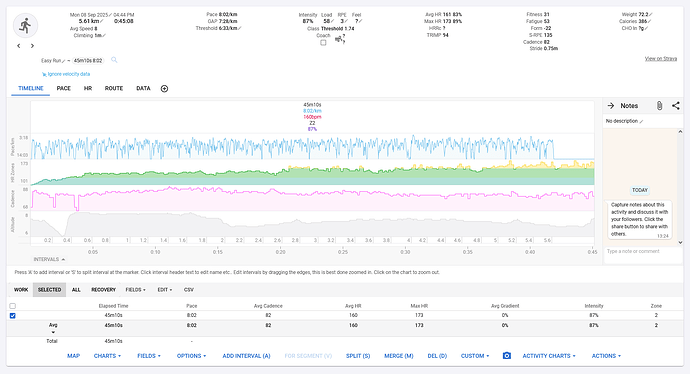690x374 pixels.
Task: Switch to the PACE tab
Action: coord(64,88)
